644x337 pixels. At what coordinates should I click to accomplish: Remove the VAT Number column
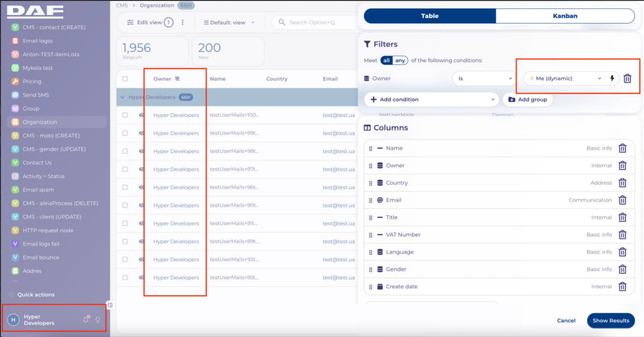622,235
